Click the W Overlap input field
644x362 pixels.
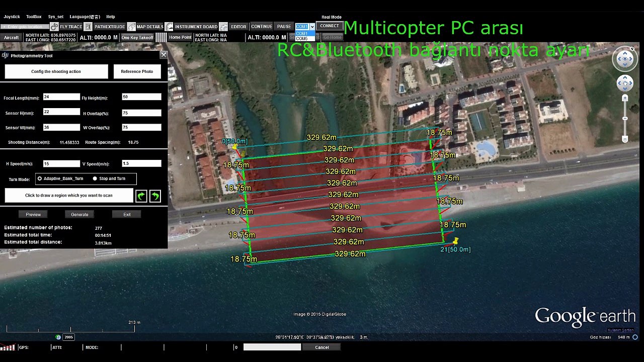141,127
